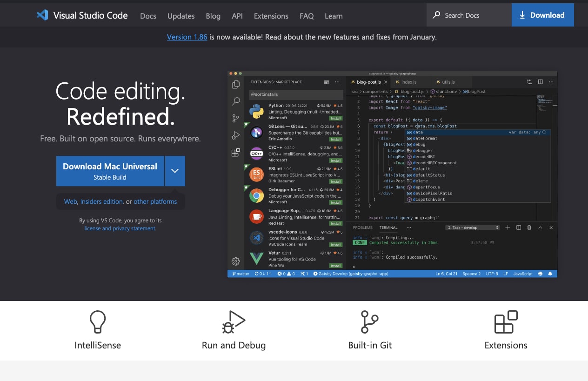Image resolution: width=588 pixels, height=381 pixels.
Task: Open the terminal task selector dropdown
Action: (x=473, y=227)
